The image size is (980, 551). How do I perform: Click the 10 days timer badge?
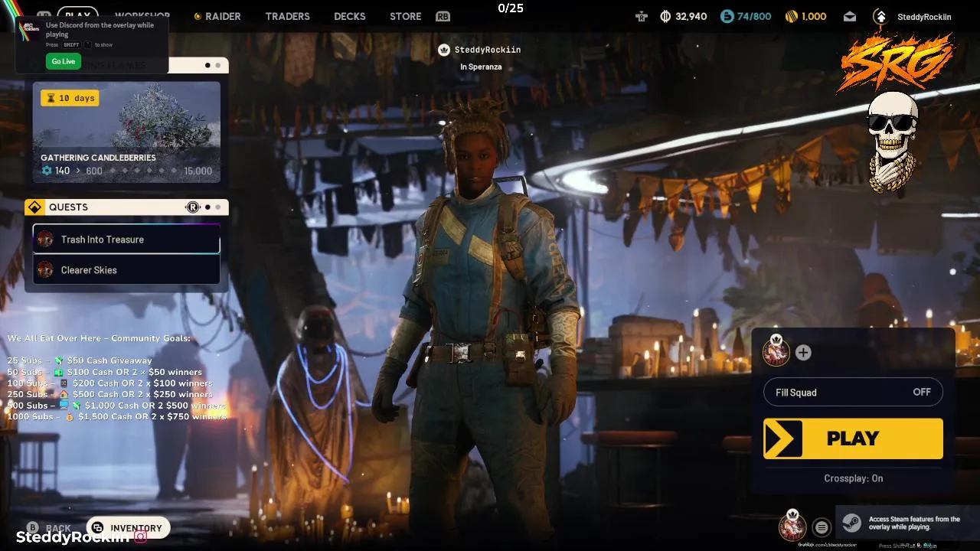(x=70, y=98)
